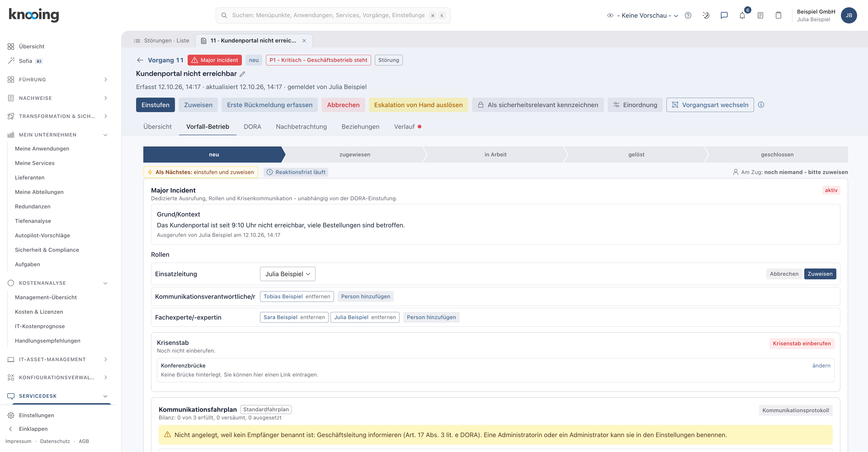
Task: Click Zuweisen button in Einsatzleitung row
Action: 820,274
